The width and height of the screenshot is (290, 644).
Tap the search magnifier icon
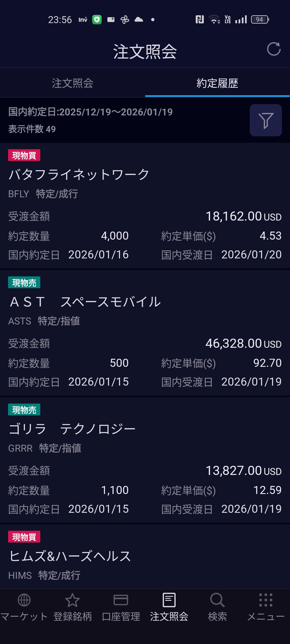click(217, 600)
